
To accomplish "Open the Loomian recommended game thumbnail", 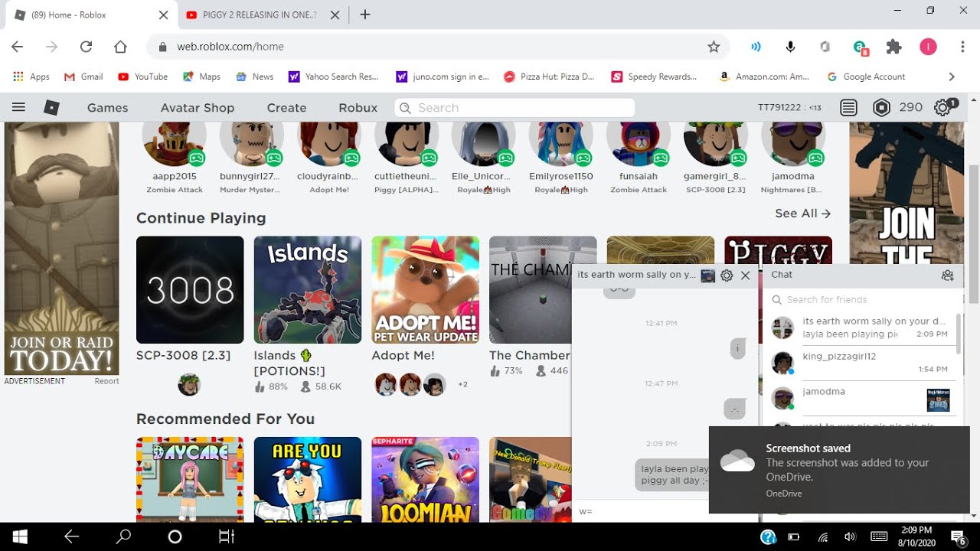I will pyautogui.click(x=426, y=480).
